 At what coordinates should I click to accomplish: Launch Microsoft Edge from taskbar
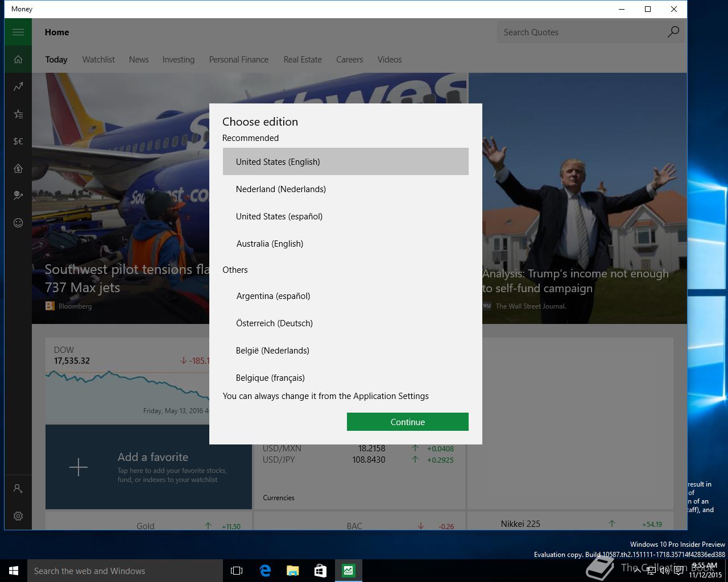point(265,571)
